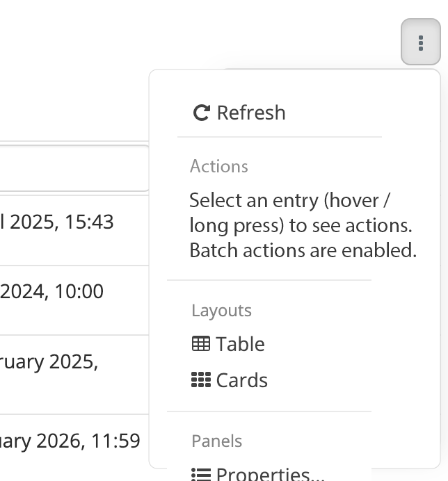The height and width of the screenshot is (481, 448).
Task: Select the Refresh menu entry text
Action: click(x=251, y=113)
